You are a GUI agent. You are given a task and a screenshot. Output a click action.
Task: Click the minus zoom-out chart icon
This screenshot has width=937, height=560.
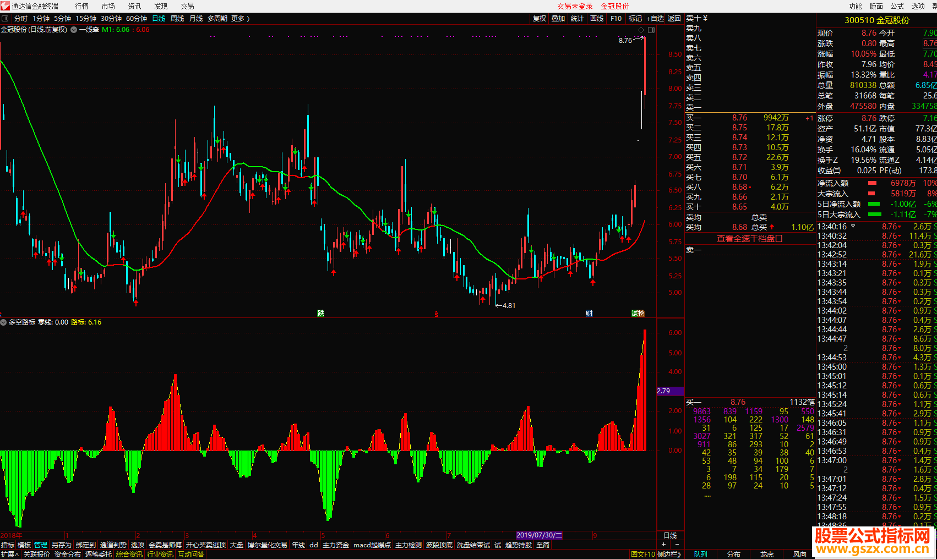pyautogui.click(x=677, y=545)
